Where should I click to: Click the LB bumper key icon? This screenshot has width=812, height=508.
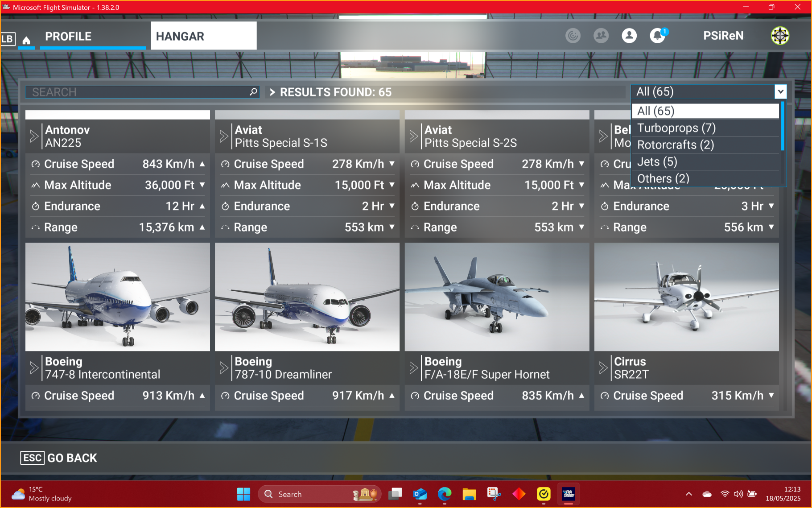[8, 39]
